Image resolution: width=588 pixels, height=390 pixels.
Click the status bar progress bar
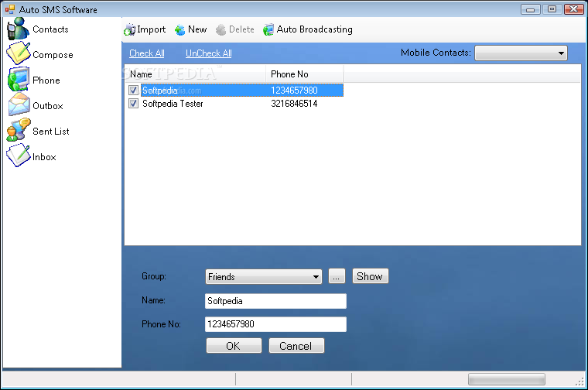click(506, 379)
